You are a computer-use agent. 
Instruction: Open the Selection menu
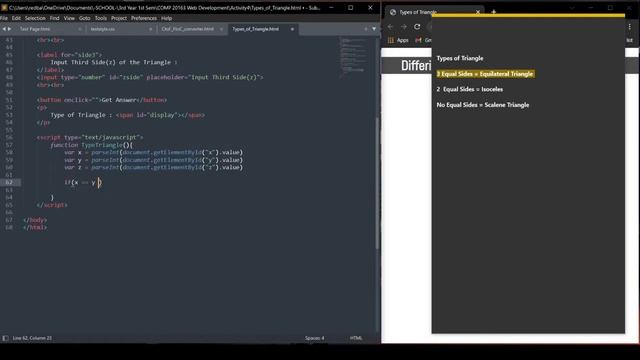[x=35, y=18]
